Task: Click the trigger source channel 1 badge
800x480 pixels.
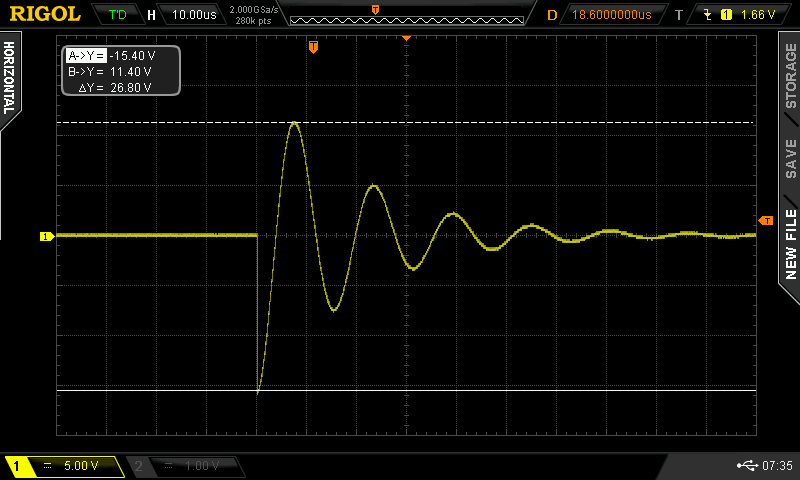Action: [726, 15]
